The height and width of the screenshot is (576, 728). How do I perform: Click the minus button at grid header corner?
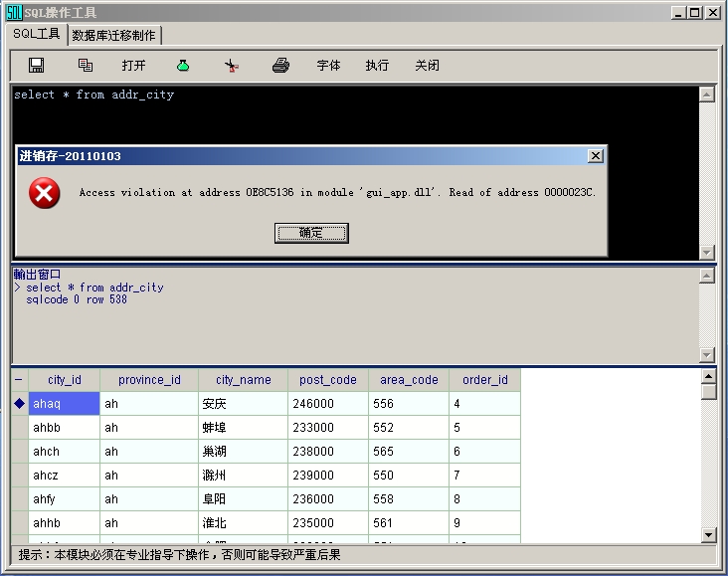point(19,380)
